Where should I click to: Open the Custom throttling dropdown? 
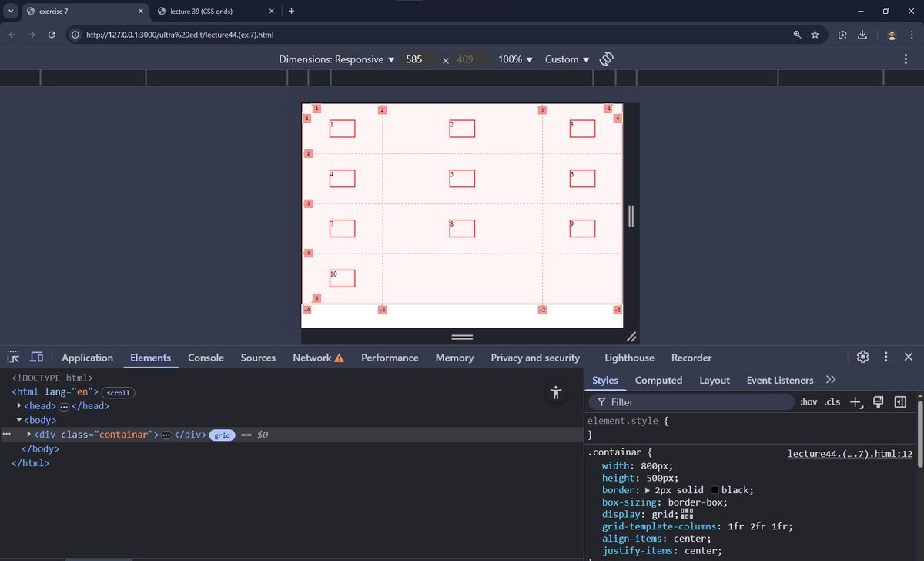(567, 59)
